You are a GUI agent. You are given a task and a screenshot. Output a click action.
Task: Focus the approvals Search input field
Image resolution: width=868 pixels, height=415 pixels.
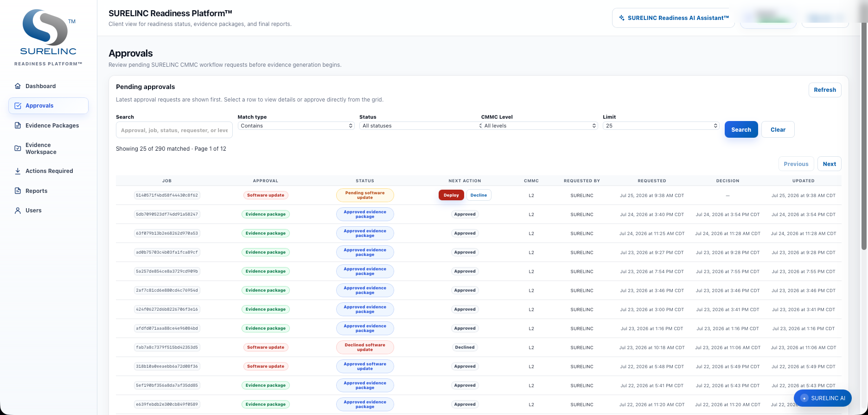174,130
